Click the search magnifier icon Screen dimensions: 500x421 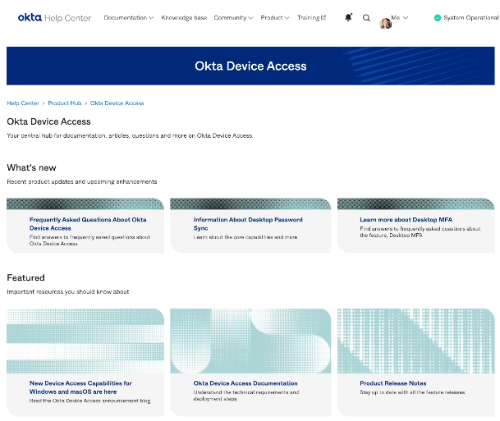pyautogui.click(x=366, y=18)
